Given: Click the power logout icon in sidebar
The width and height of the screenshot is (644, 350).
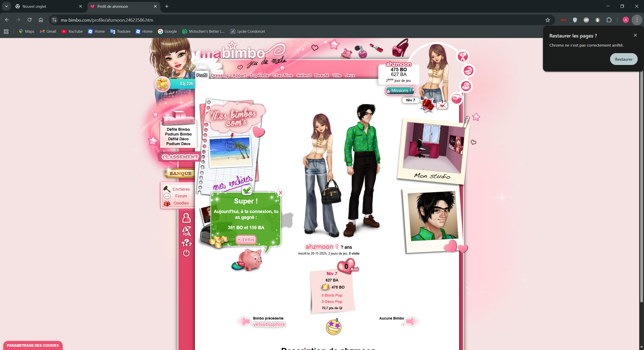Looking at the screenshot, I should pos(186,253).
